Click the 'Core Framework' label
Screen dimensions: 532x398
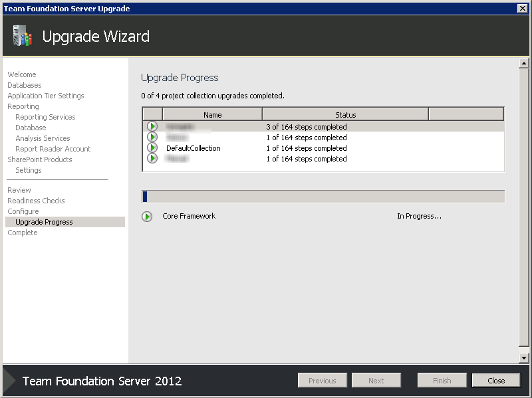point(189,216)
